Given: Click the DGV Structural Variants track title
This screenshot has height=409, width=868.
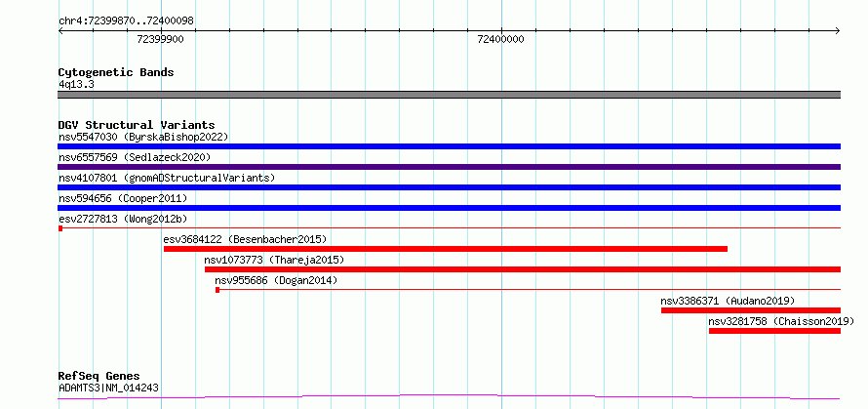Looking at the screenshot, I should (x=137, y=125).
